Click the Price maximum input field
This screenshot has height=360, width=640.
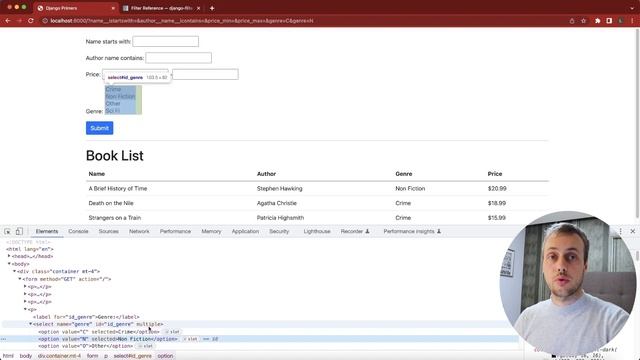pyautogui.click(x=205, y=74)
